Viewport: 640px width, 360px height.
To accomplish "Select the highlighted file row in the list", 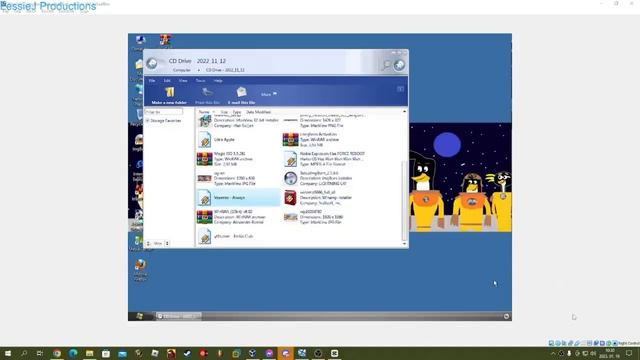I will coord(238,198).
